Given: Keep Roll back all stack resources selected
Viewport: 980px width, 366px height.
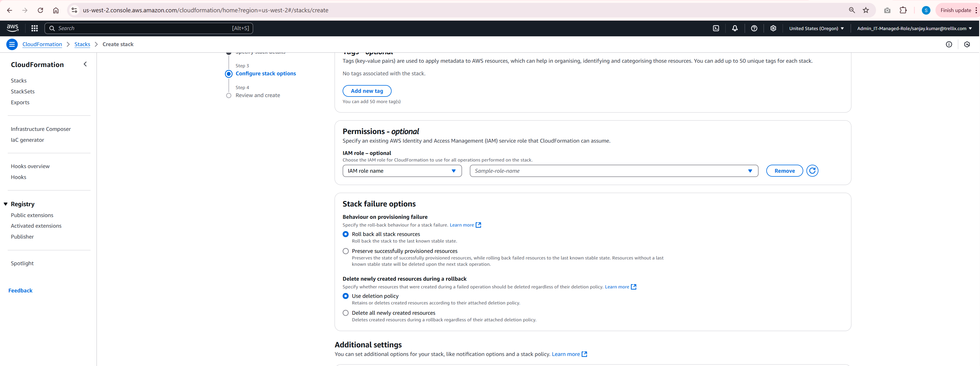Looking at the screenshot, I should [x=345, y=234].
